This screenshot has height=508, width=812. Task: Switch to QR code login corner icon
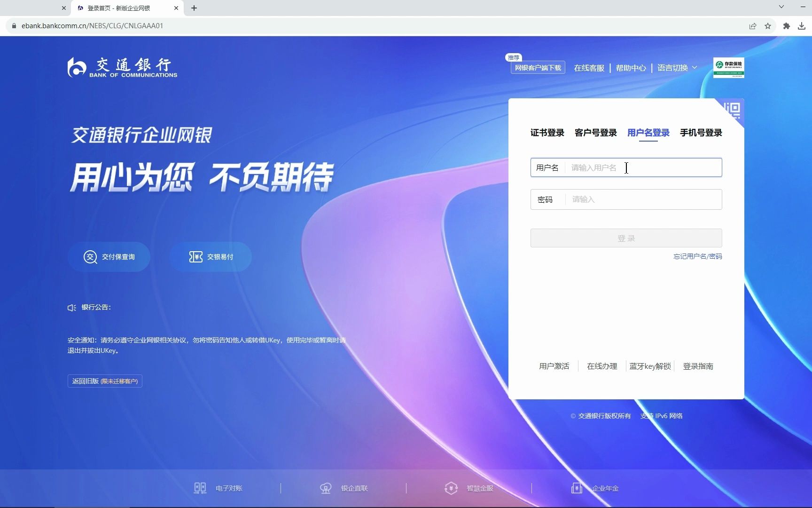(x=732, y=111)
